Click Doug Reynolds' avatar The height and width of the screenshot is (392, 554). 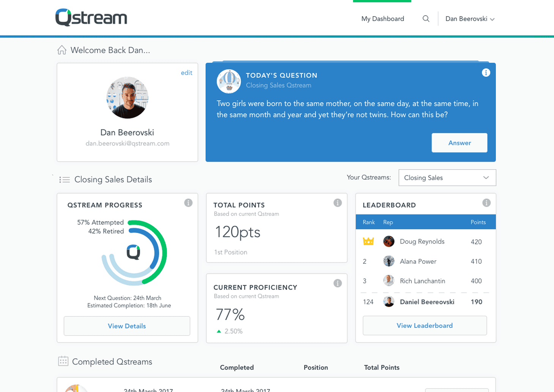389,241
